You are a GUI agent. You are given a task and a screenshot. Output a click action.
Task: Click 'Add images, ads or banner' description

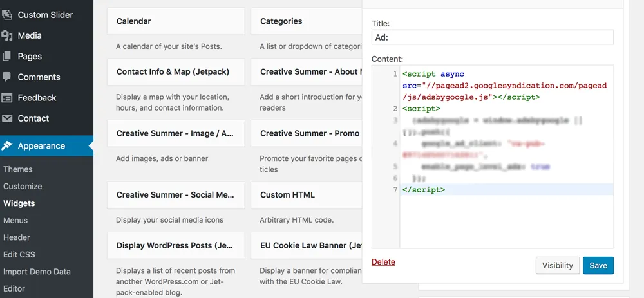pos(162,158)
